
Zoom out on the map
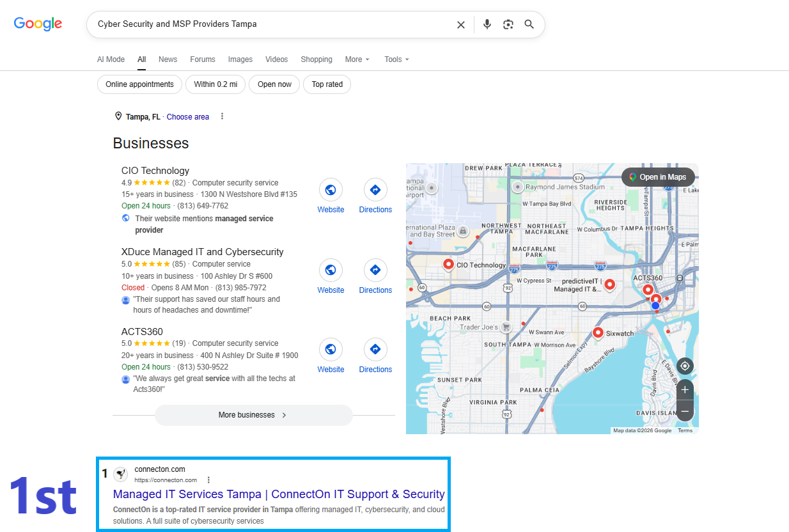pyautogui.click(x=685, y=411)
